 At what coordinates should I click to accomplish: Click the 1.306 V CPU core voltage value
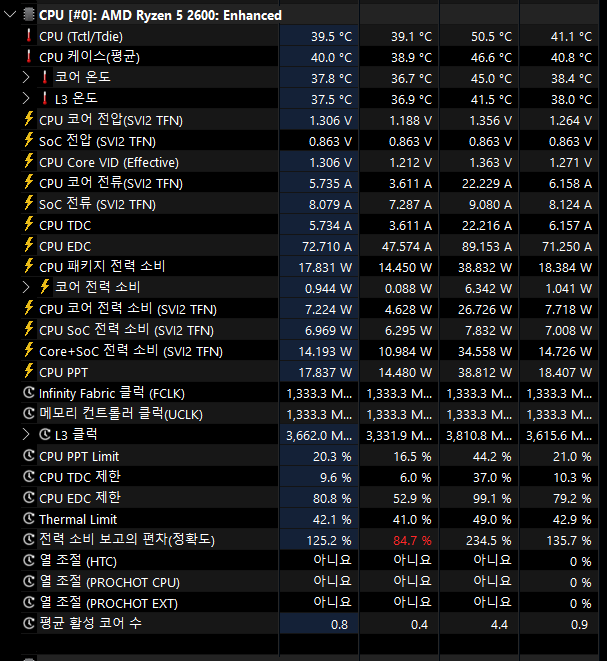330,121
